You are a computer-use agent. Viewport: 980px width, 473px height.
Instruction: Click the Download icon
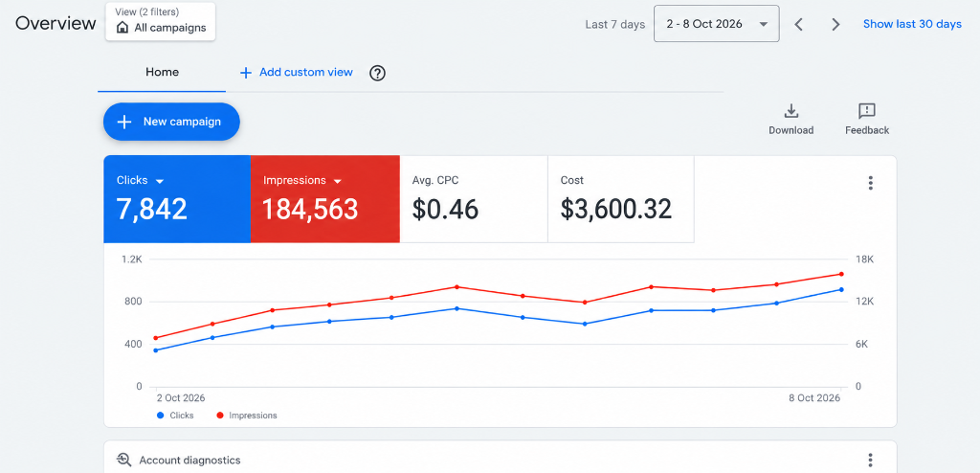(x=791, y=111)
